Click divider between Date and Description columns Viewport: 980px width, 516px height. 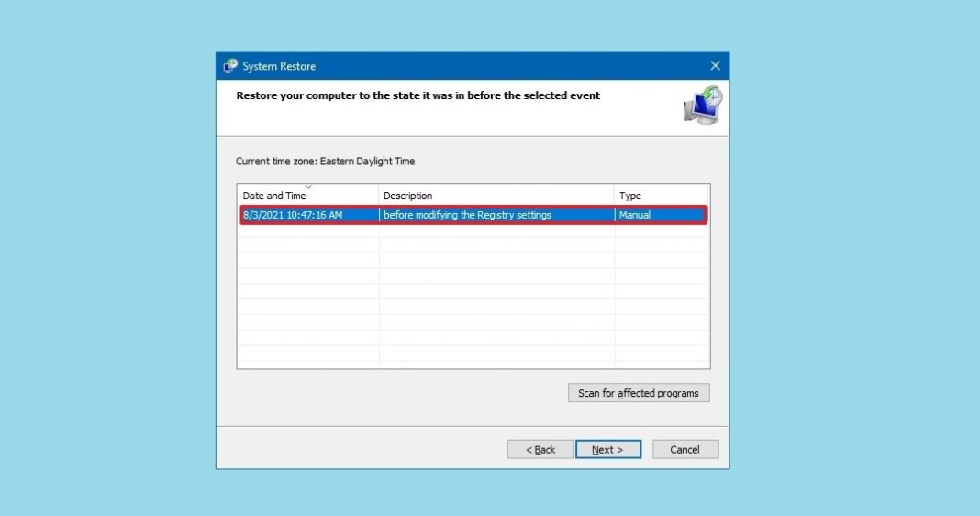(x=379, y=196)
